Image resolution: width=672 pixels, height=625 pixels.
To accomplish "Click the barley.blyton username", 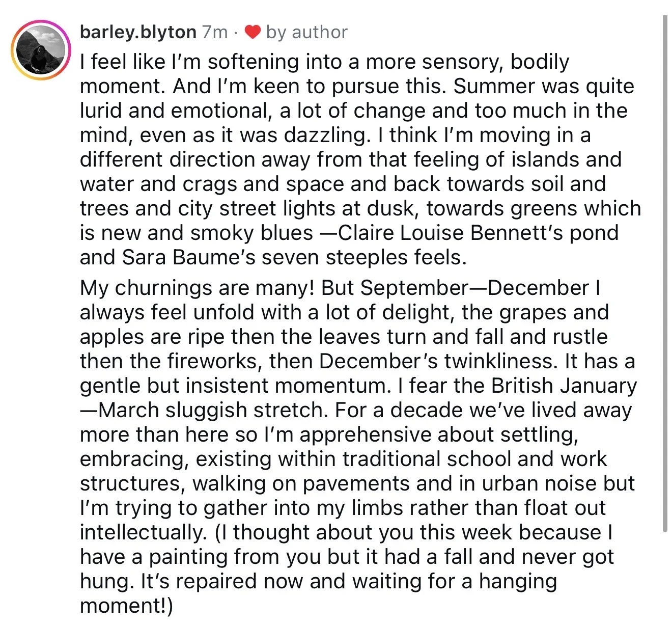I will click(x=138, y=32).
